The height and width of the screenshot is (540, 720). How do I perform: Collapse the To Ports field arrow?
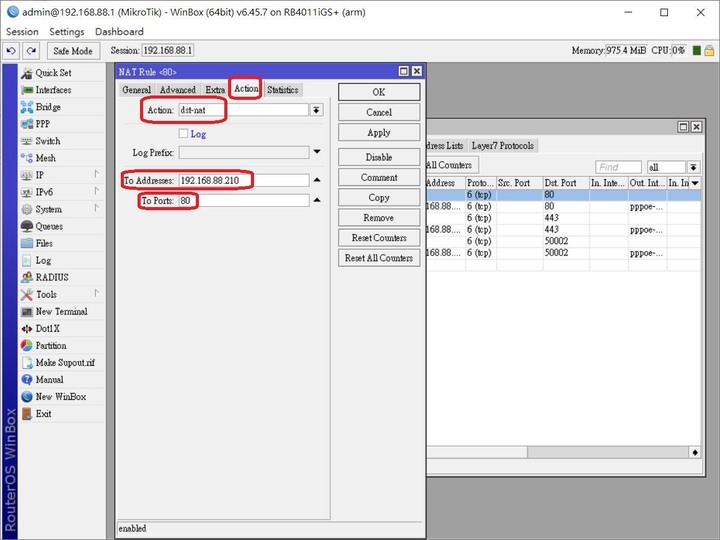(x=317, y=200)
